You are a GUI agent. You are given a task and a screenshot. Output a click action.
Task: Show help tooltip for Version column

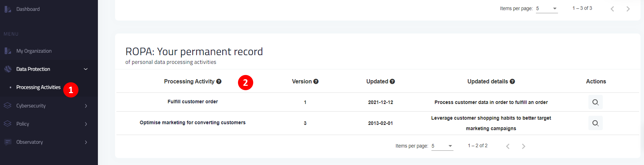point(316,81)
